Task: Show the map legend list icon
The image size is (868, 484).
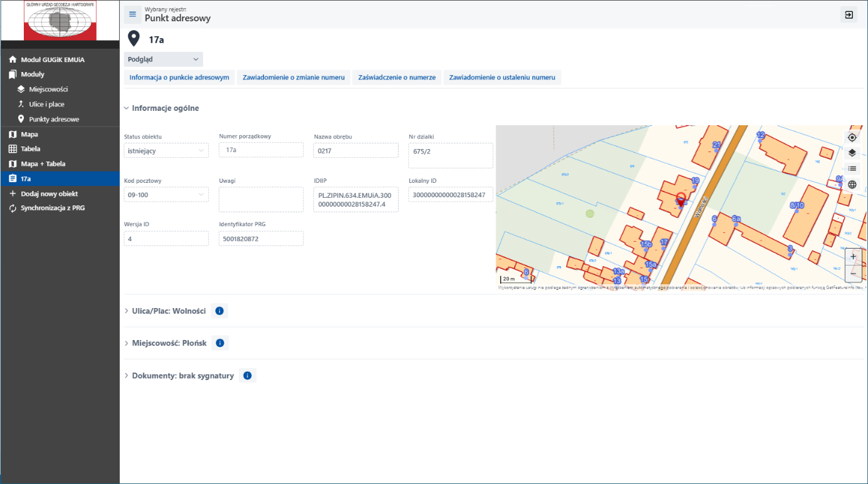Action: [x=852, y=168]
